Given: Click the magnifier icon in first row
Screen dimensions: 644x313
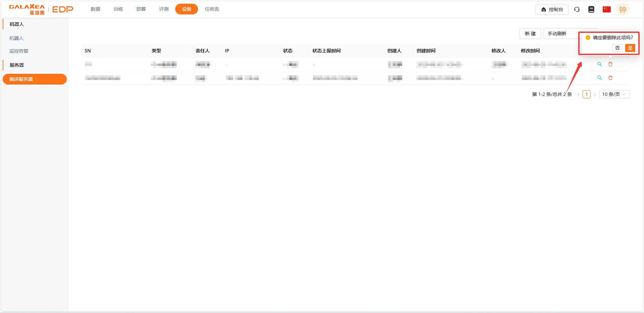Looking at the screenshot, I should click(599, 64).
